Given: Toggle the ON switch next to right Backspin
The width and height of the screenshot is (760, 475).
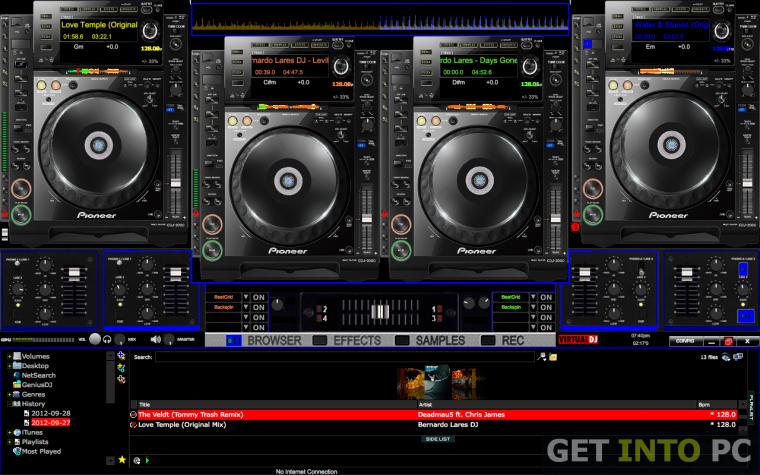Looking at the screenshot, I should click(x=546, y=307).
